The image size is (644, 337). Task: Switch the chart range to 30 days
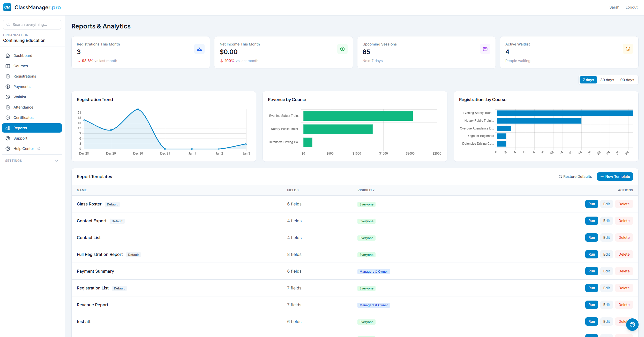607,80
